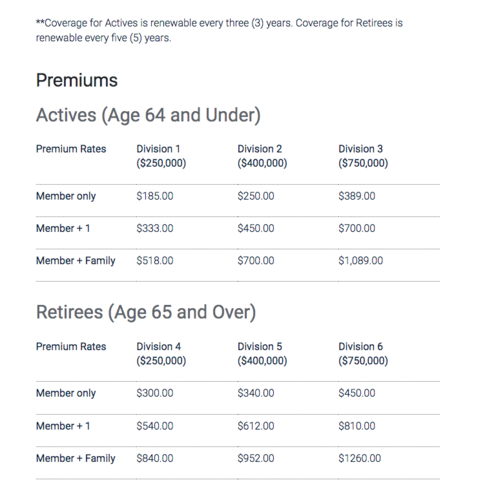Click the Division 1 ($250,000) column header
Image resolution: width=487 pixels, height=500 pixels.
(x=161, y=156)
